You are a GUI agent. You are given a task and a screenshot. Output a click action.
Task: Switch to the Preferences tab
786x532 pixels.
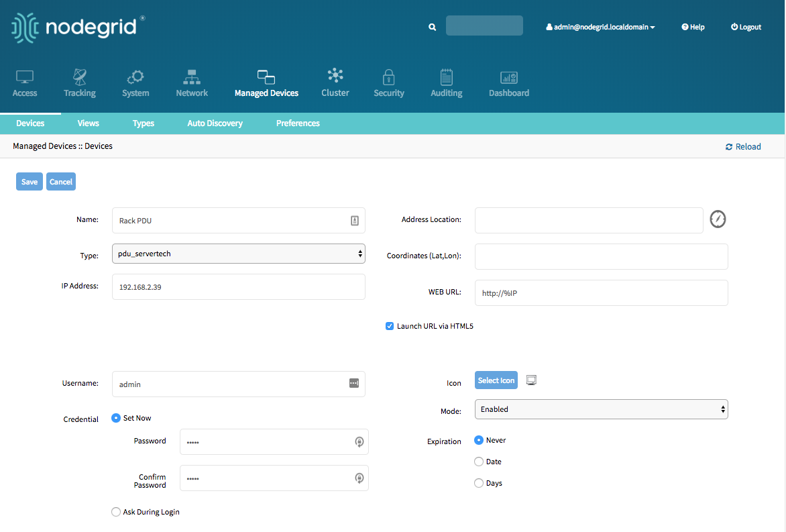[298, 123]
